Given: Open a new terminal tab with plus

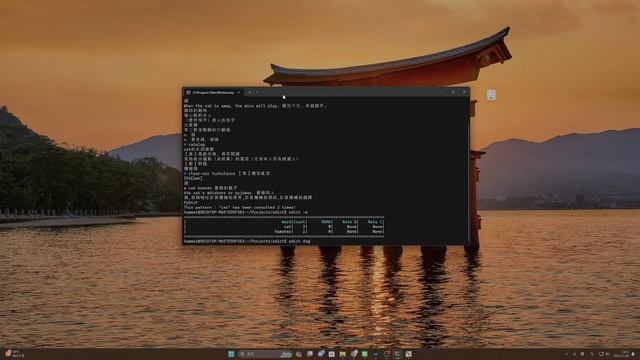Looking at the screenshot, I should click(249, 93).
